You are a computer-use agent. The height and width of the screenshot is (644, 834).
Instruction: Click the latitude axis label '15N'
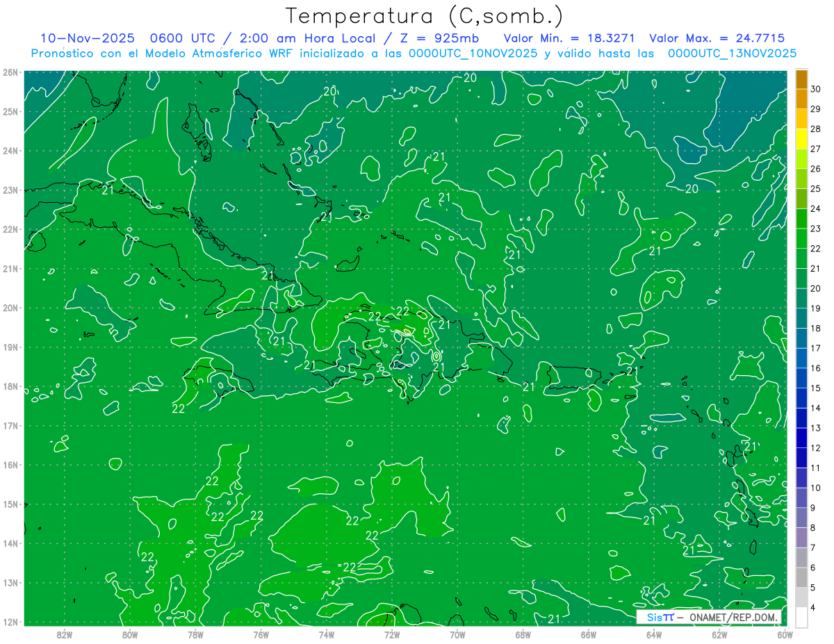click(x=10, y=504)
